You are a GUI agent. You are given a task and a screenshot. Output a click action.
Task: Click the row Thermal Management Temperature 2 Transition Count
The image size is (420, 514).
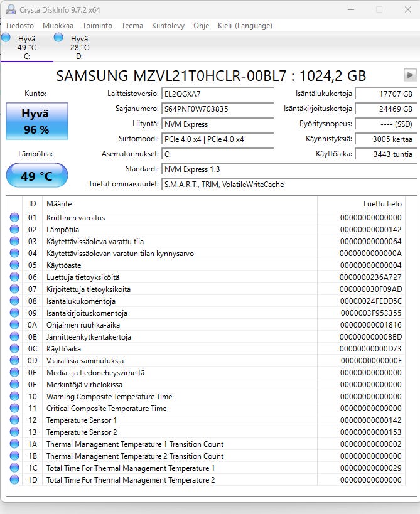[x=205, y=456]
